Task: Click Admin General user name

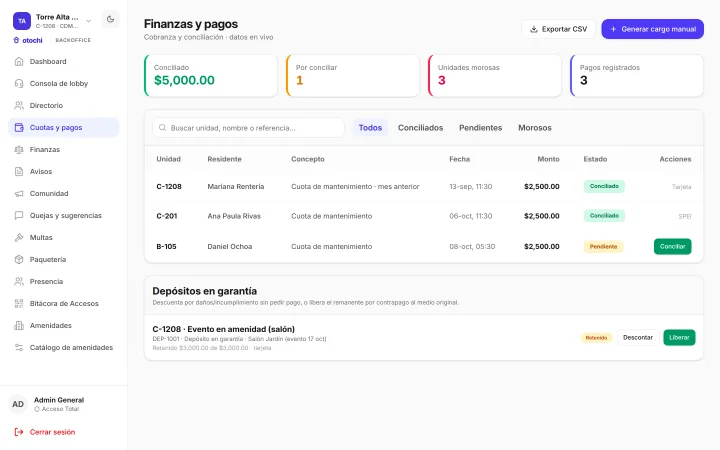Action: [x=59, y=400]
